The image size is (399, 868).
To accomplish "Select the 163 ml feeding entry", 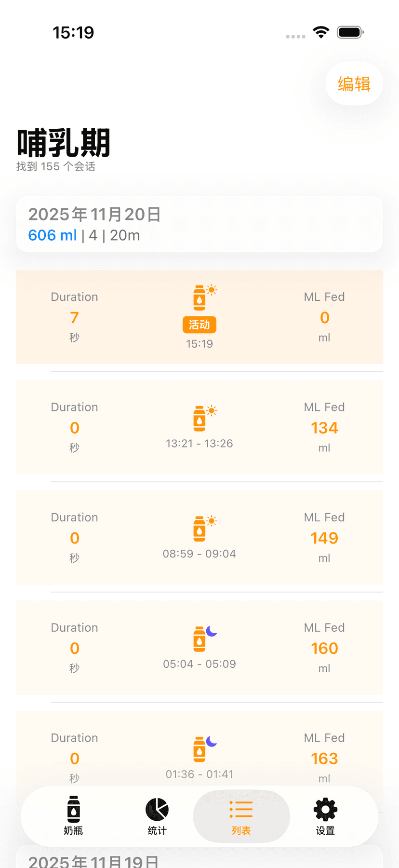I will [324, 759].
